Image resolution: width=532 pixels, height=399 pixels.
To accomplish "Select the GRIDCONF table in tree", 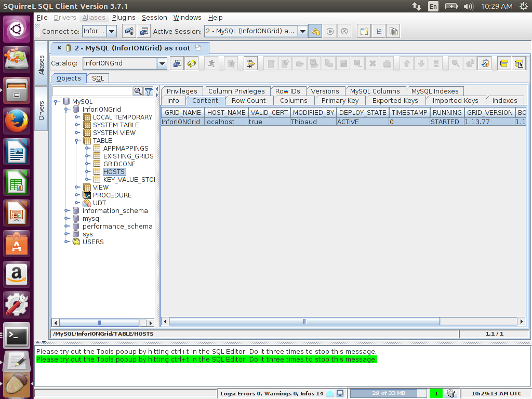I will point(119,164).
